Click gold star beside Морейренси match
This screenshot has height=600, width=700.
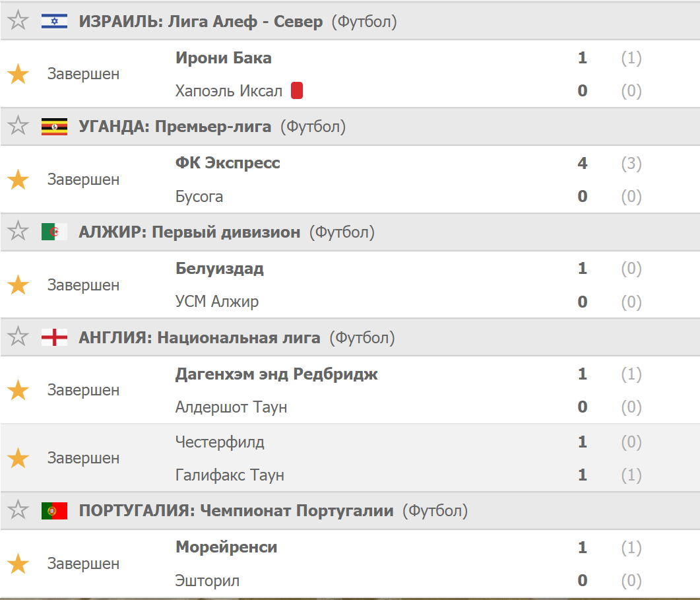[18, 564]
